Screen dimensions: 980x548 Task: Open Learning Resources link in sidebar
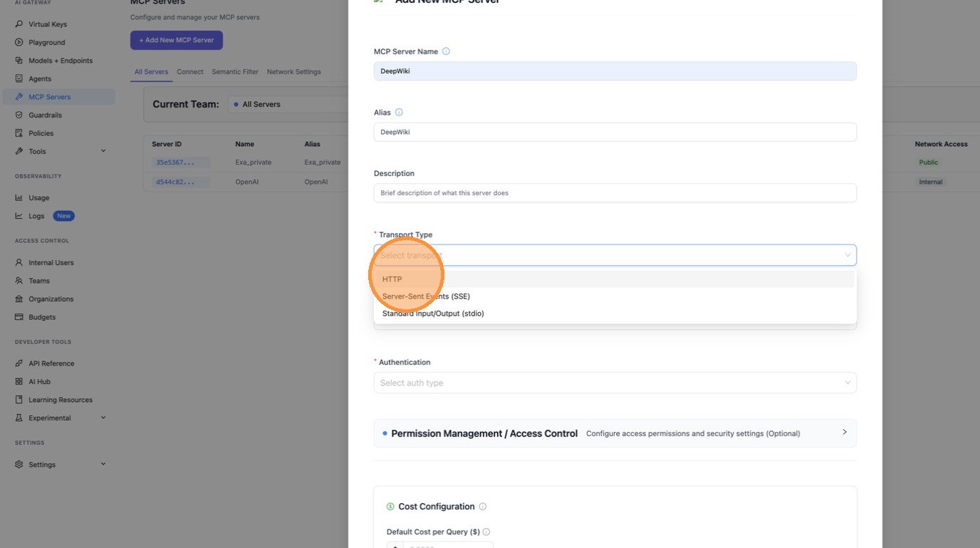point(60,400)
